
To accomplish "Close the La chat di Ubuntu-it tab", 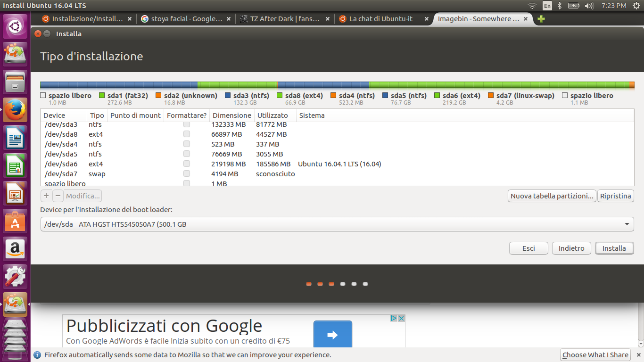I will pyautogui.click(x=427, y=19).
